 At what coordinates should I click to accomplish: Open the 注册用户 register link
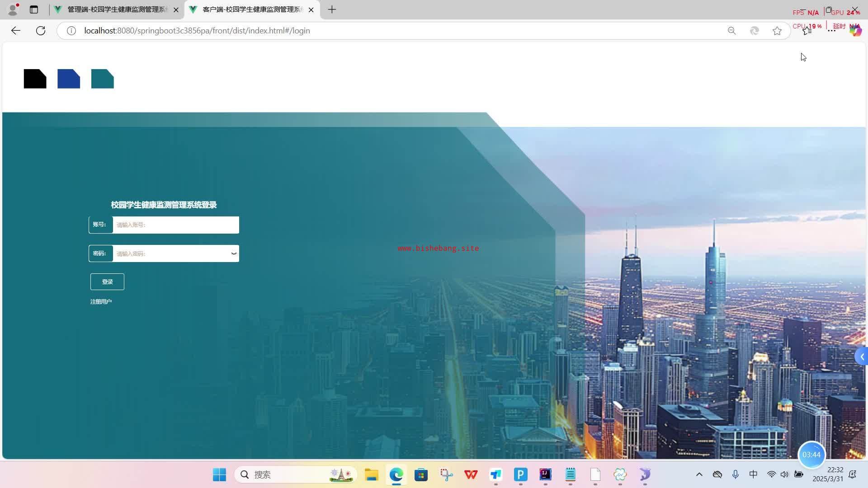101,301
